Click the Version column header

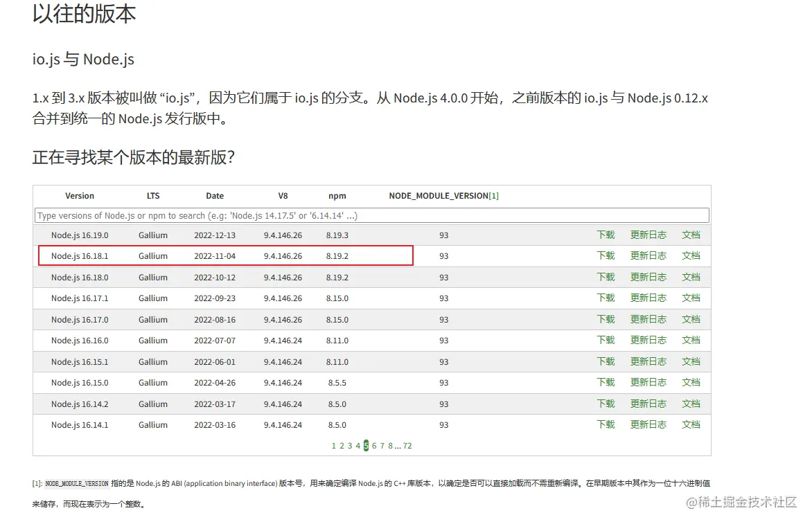coord(80,196)
